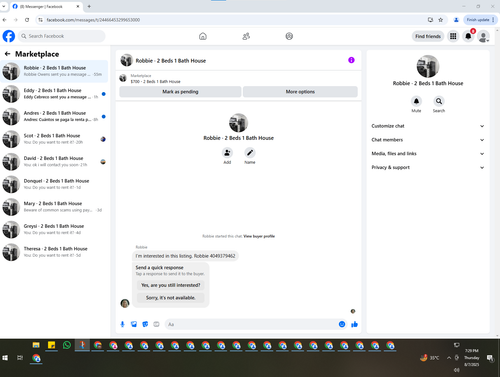Expand the Chat members section

(428, 140)
